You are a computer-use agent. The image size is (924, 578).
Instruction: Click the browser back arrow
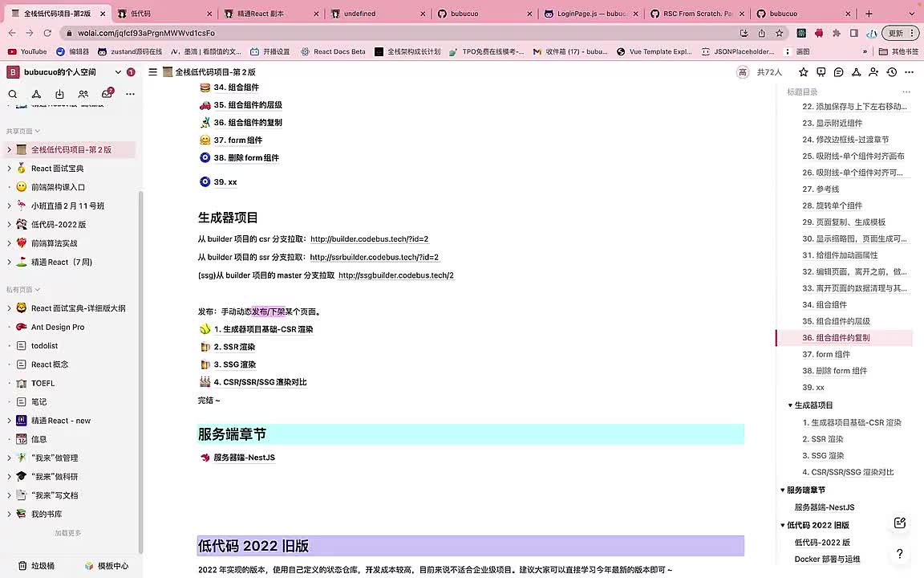[12, 33]
